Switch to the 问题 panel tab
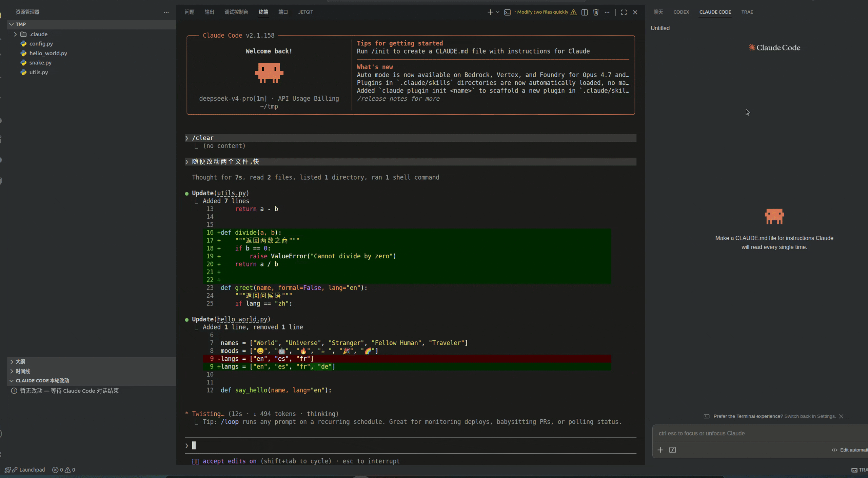The height and width of the screenshot is (478, 868). (x=190, y=12)
